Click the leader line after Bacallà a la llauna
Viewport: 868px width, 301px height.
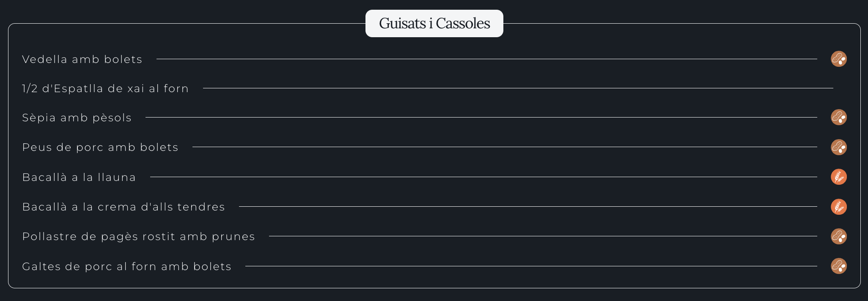(x=483, y=177)
